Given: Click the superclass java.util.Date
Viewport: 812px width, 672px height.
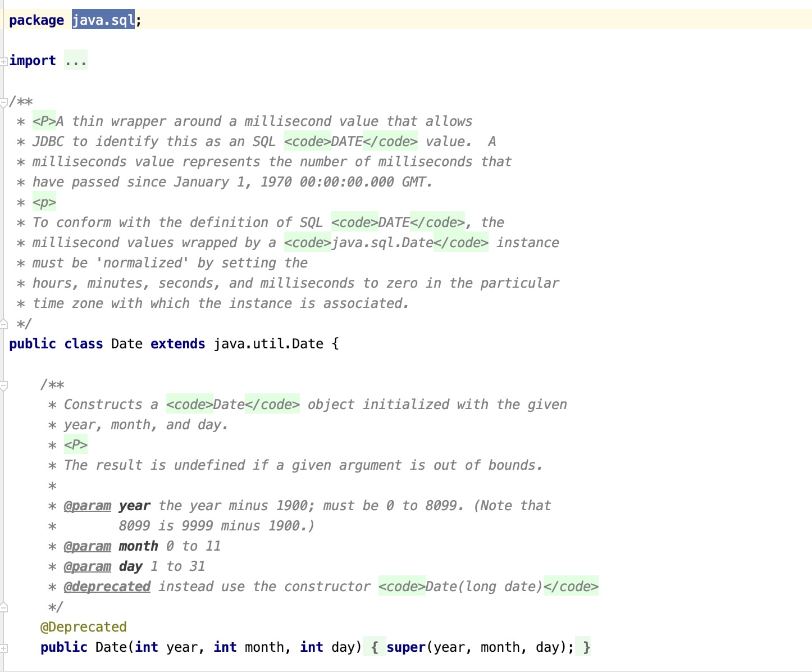Looking at the screenshot, I should [x=268, y=343].
